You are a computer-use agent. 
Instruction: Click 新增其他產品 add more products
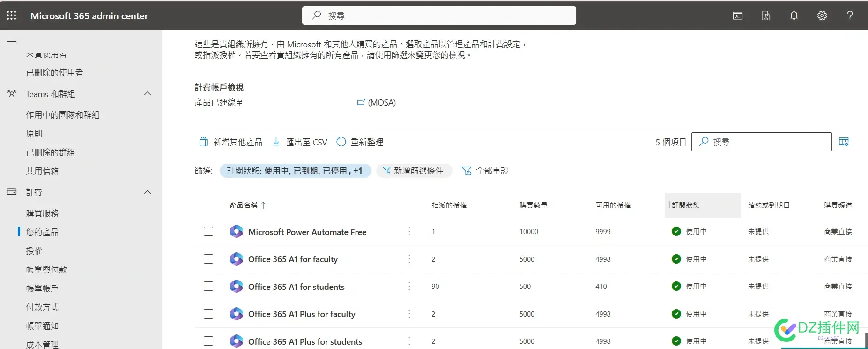pyautogui.click(x=230, y=142)
